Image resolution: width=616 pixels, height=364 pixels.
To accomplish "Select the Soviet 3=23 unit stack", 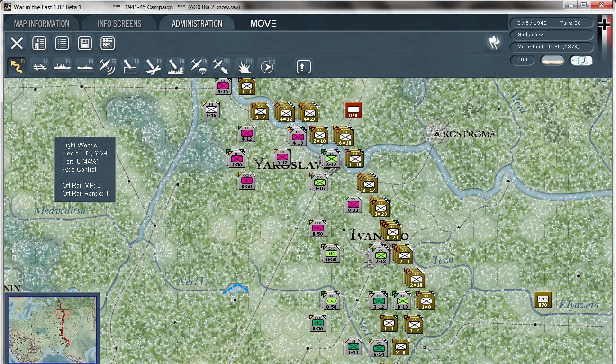I will (x=380, y=208).
